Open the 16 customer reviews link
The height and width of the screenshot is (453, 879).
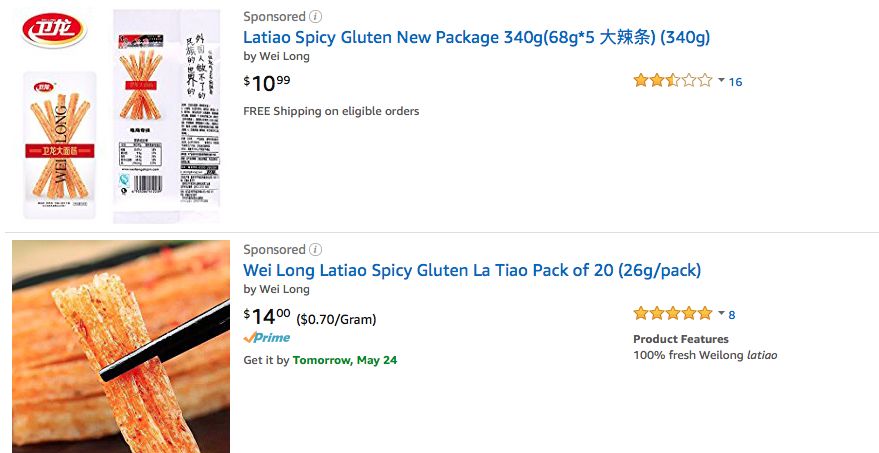736,82
